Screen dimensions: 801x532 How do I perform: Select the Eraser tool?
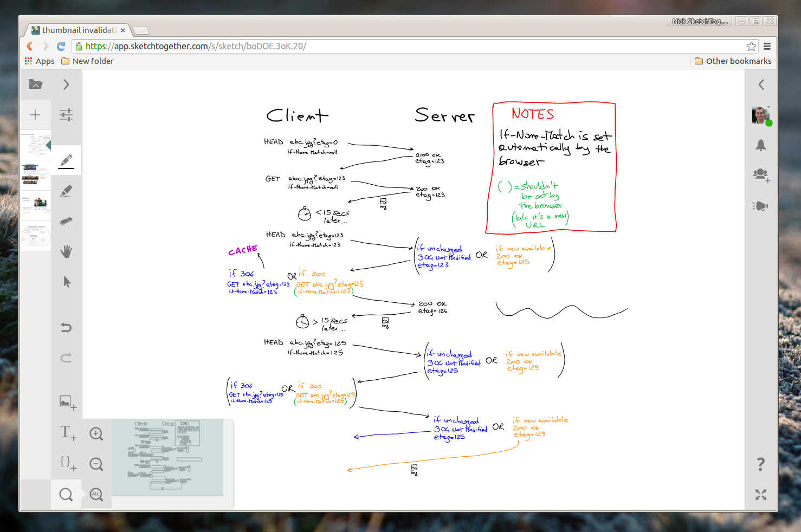pyautogui.click(x=66, y=221)
